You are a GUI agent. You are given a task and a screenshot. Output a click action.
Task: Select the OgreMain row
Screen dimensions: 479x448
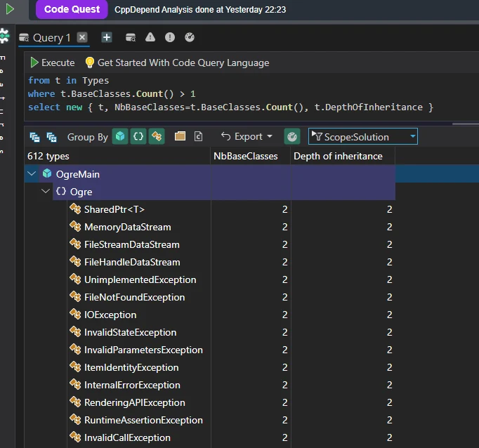(209, 173)
